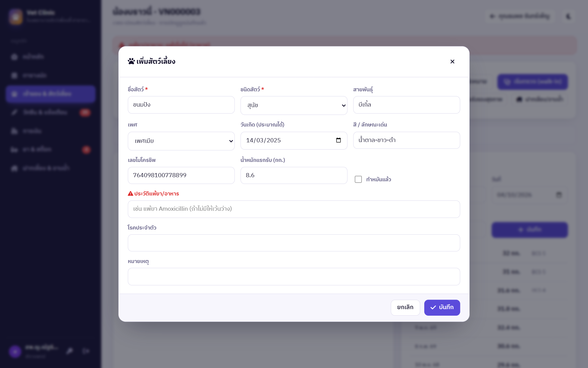Screen dimensions: 588x368
Task: Focus the ชื่อสัตว์ pet name field
Action: point(181,105)
